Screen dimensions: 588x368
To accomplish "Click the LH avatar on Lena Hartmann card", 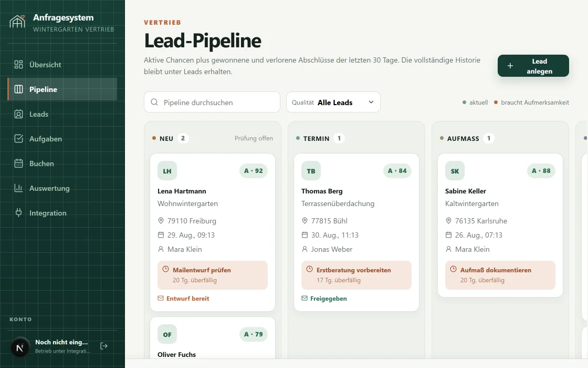I will (167, 171).
